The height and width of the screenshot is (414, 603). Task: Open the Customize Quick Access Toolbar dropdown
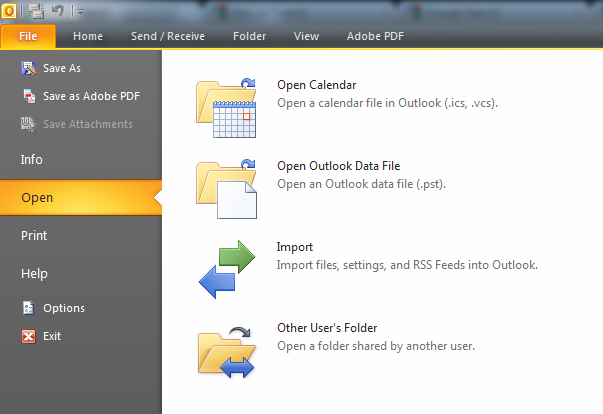point(80,12)
